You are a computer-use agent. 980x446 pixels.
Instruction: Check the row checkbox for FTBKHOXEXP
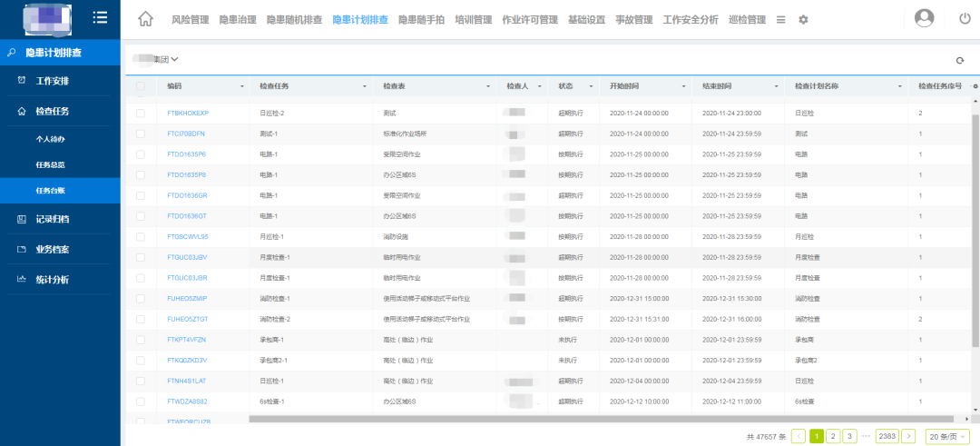tap(140, 114)
